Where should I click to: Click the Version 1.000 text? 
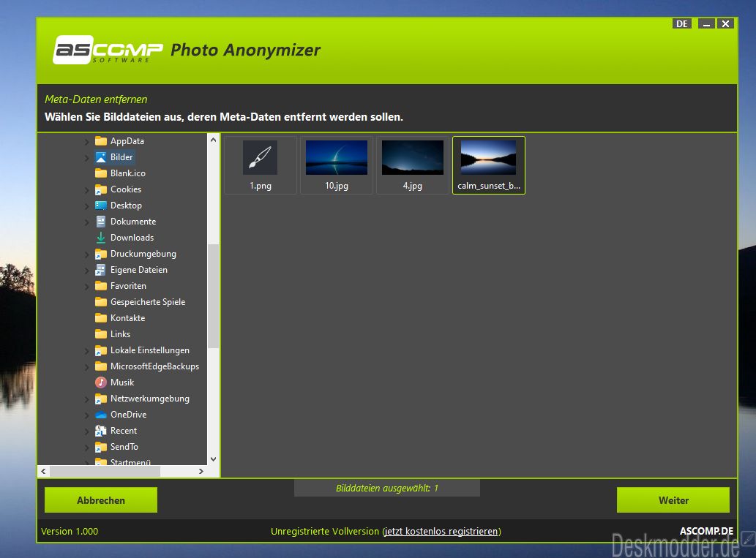(x=70, y=531)
